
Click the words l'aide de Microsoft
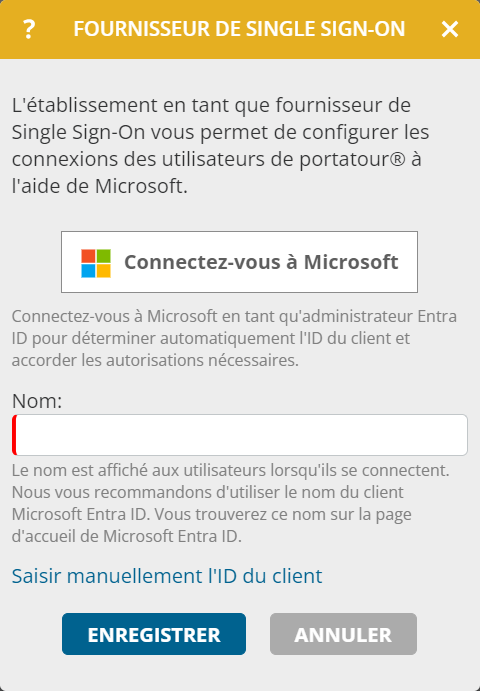[x=100, y=186]
